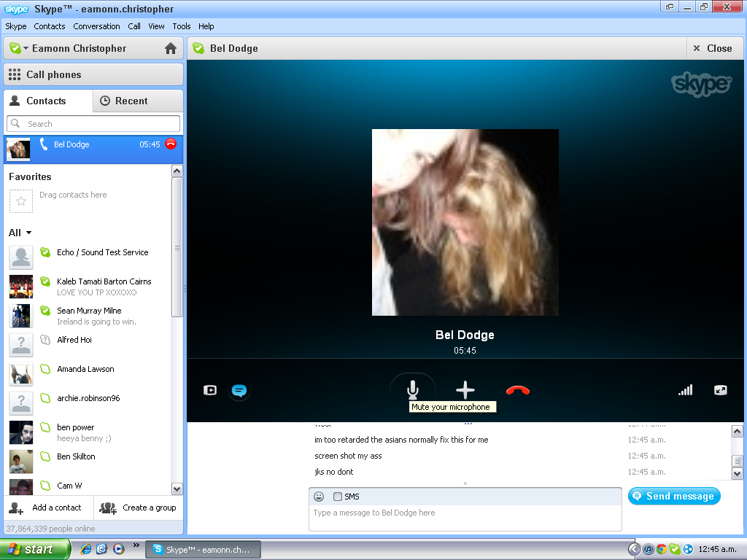The image size is (747, 560).
Task: Expand the quick launch chevron
Action: (136, 545)
